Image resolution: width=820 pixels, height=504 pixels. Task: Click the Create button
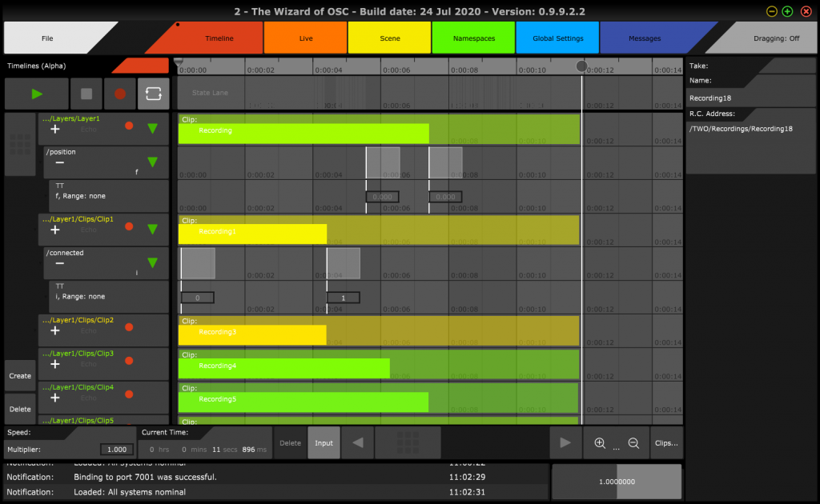pyautogui.click(x=20, y=376)
